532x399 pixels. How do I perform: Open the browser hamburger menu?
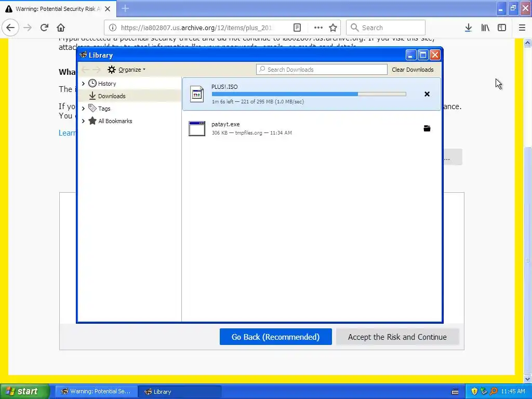522,28
